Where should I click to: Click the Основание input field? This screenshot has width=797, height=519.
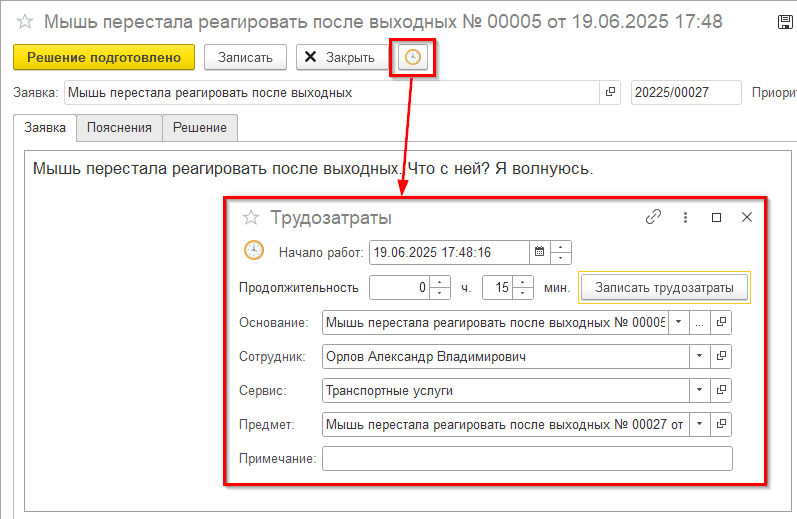496,322
